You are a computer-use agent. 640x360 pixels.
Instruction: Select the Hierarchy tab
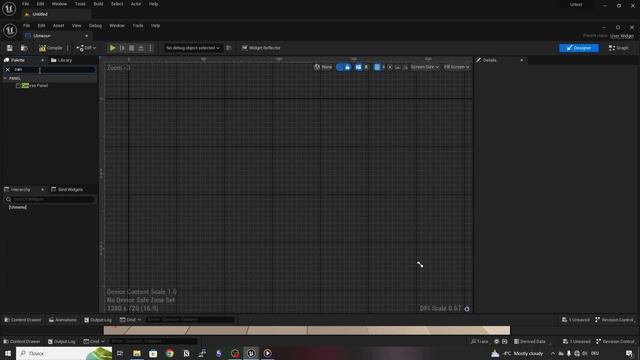20,190
